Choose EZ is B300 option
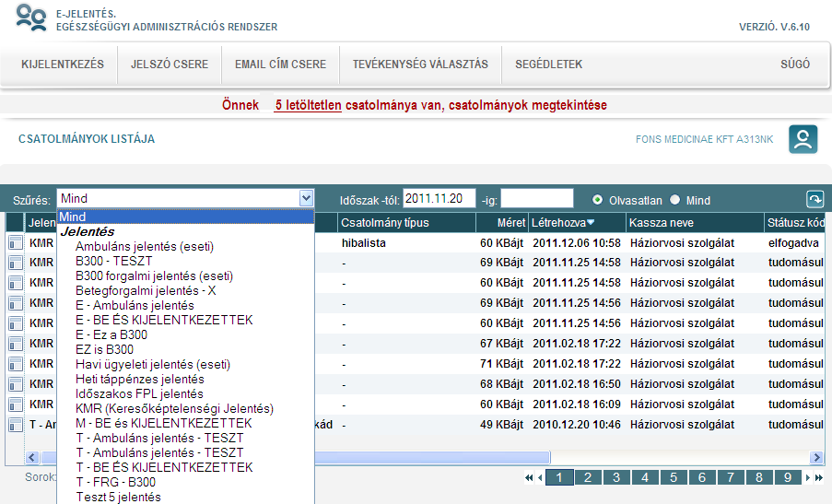The height and width of the screenshot is (504, 832). [104, 349]
